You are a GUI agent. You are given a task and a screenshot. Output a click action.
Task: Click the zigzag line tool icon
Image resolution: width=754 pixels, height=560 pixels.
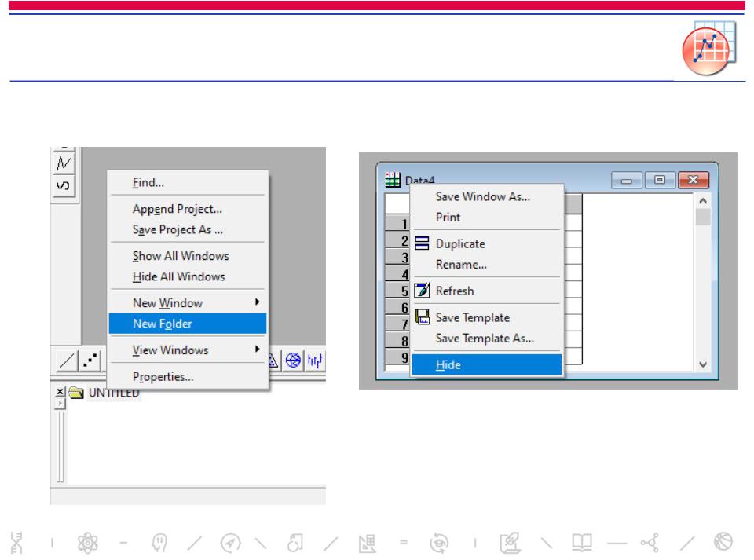click(64, 163)
